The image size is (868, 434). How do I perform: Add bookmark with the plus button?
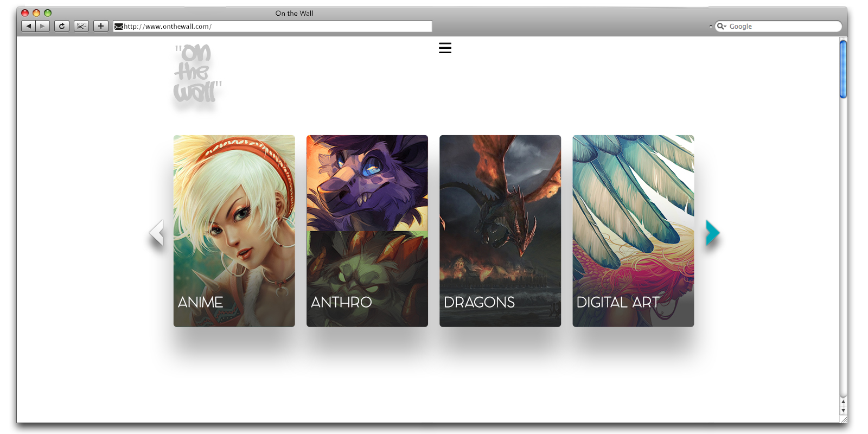[x=101, y=26]
